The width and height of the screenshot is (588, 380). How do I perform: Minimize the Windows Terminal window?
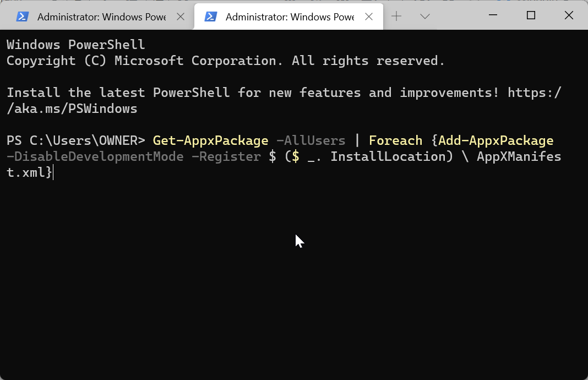(x=493, y=15)
